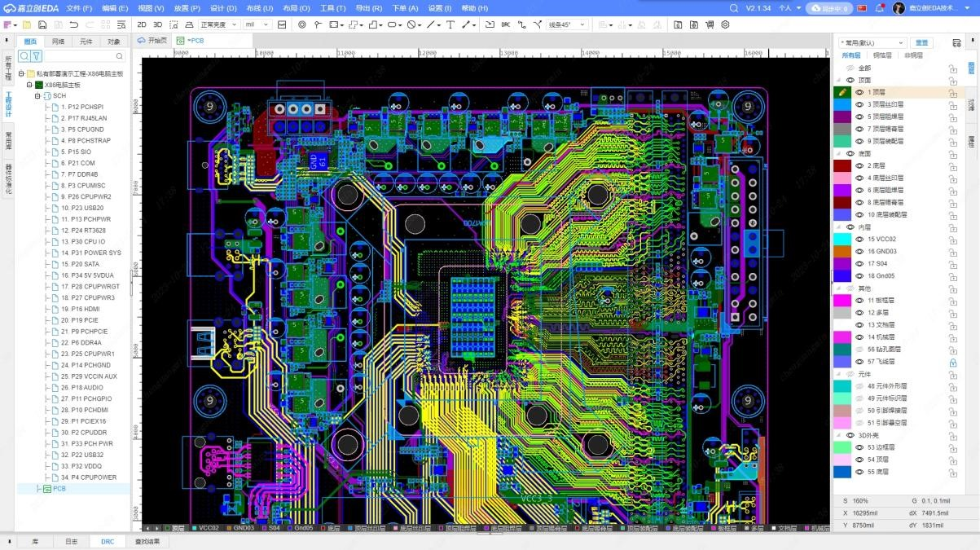
Task: Click the cyan swatch for 15 VCC02
Action: pos(842,240)
